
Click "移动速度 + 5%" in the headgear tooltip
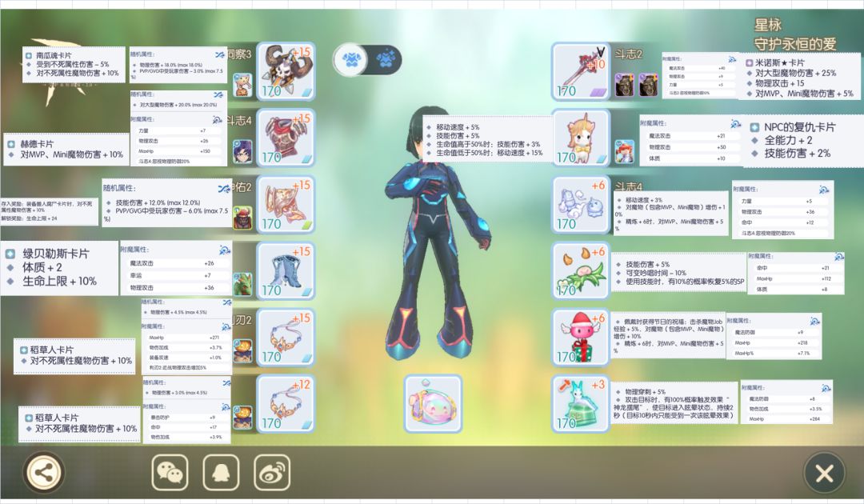(458, 126)
